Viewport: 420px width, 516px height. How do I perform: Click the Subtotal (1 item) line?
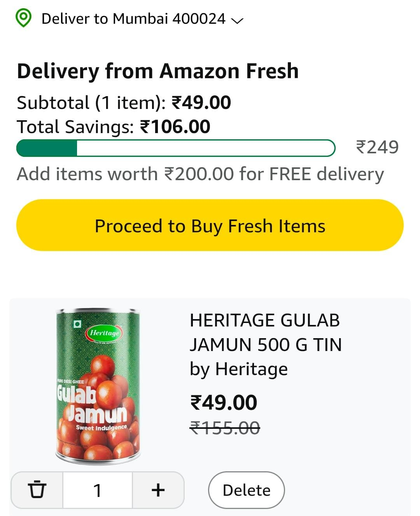pyautogui.click(x=124, y=103)
